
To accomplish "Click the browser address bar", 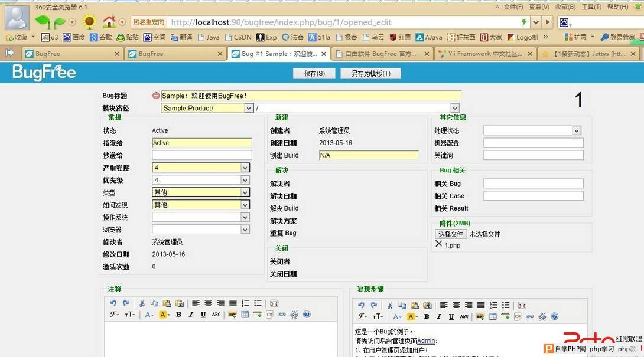I will click(x=343, y=22).
